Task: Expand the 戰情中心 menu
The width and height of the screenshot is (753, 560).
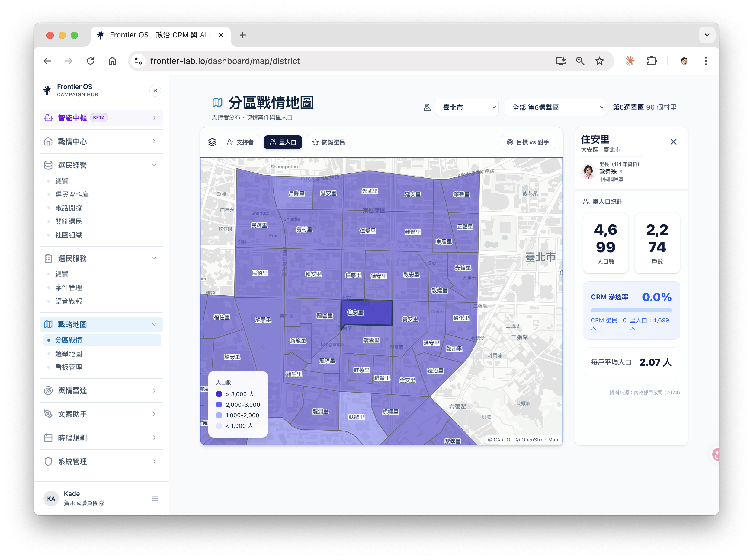Action: pyautogui.click(x=101, y=141)
